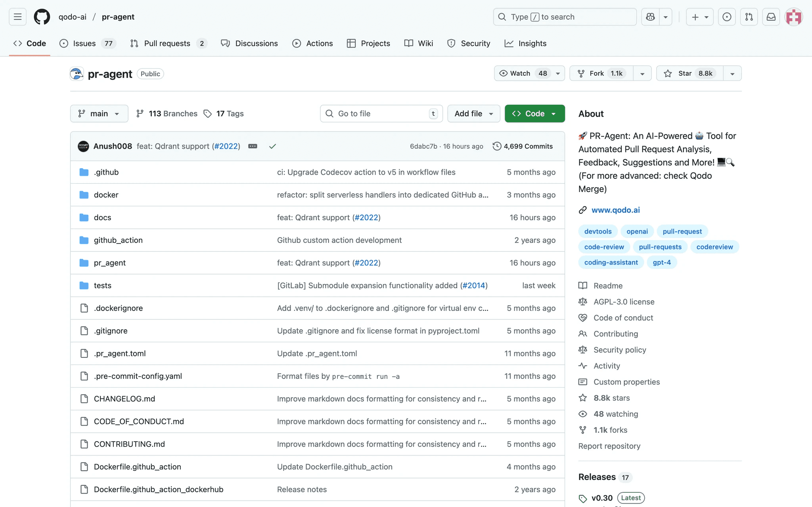View 113 Branches
Viewport: 812px width, 507px height.
click(167, 114)
